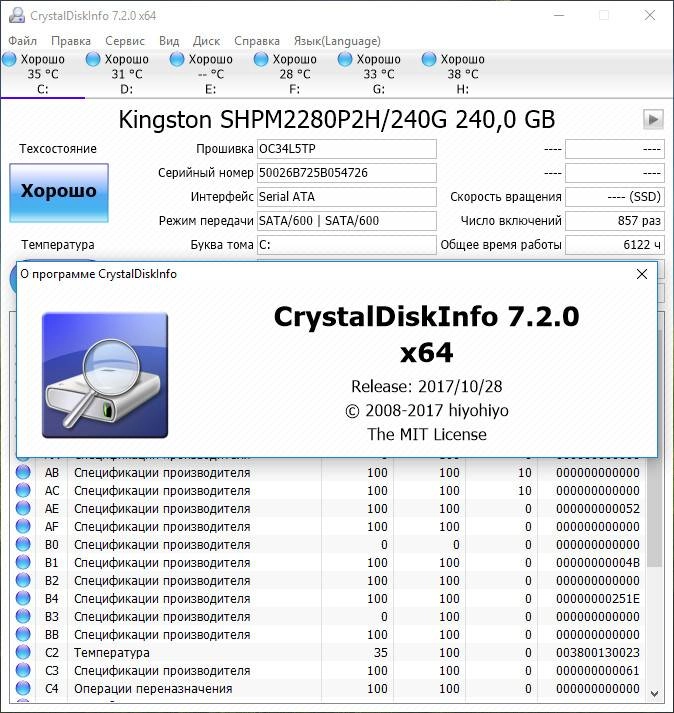The image size is (674, 713).
Task: Click the Kingston SHPM2280P2H/240G model title
Action: (337, 120)
